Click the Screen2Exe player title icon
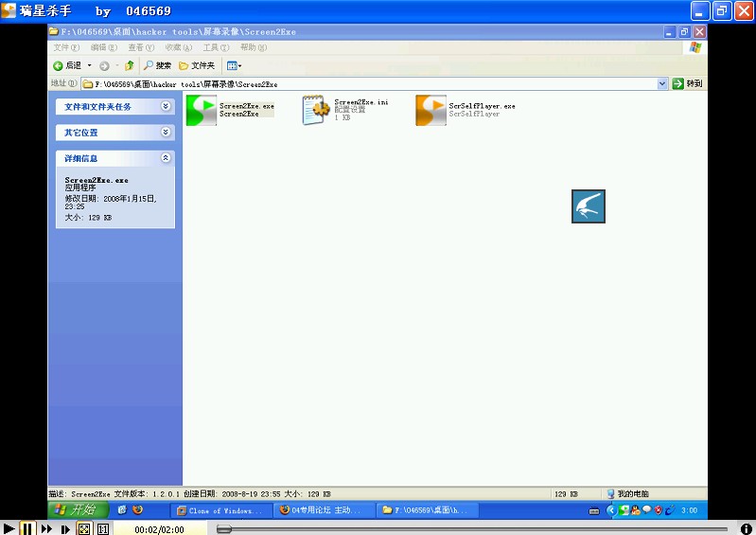Image resolution: width=756 pixels, height=535 pixels. click(9, 10)
